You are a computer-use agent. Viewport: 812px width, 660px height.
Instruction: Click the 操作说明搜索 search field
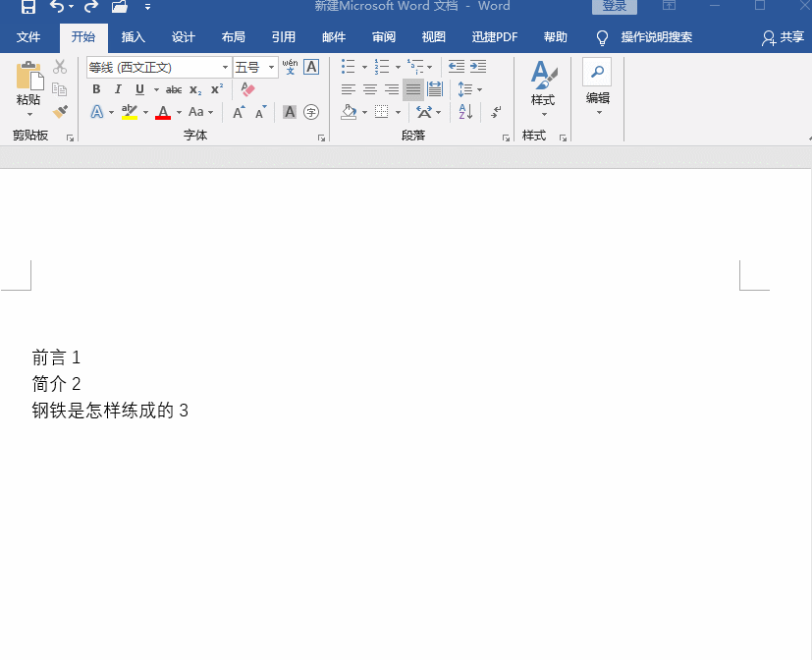pos(656,37)
